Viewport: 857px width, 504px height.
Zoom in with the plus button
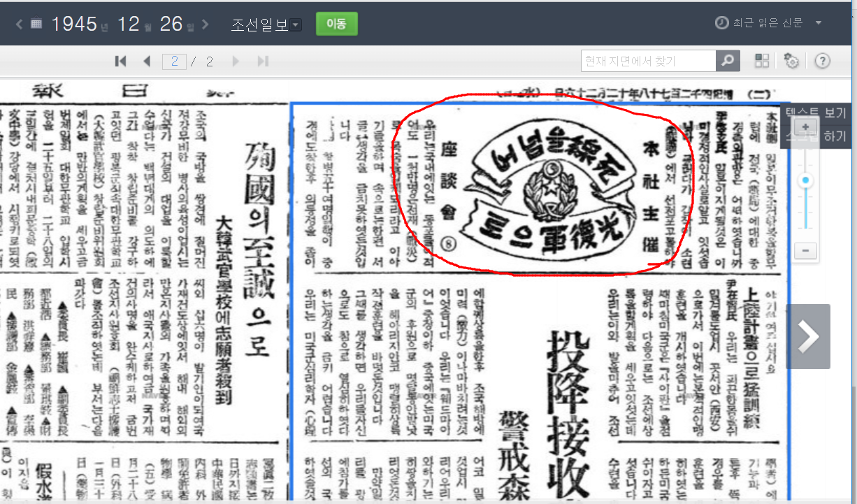coord(806,127)
